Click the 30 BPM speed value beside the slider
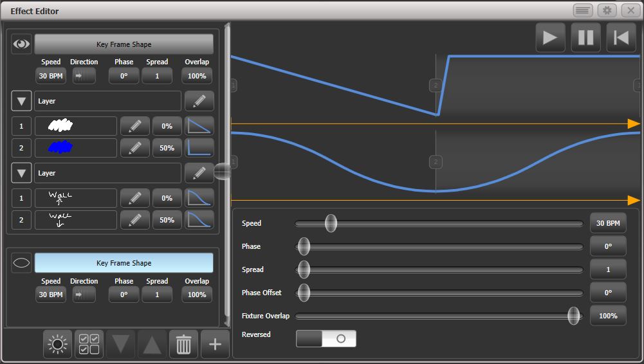This screenshot has height=364, width=644. (x=608, y=223)
